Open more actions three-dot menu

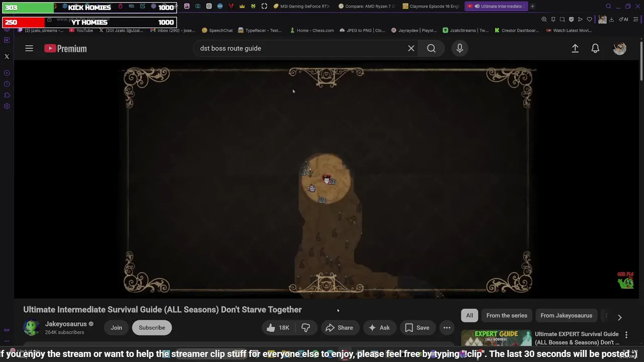(447, 328)
